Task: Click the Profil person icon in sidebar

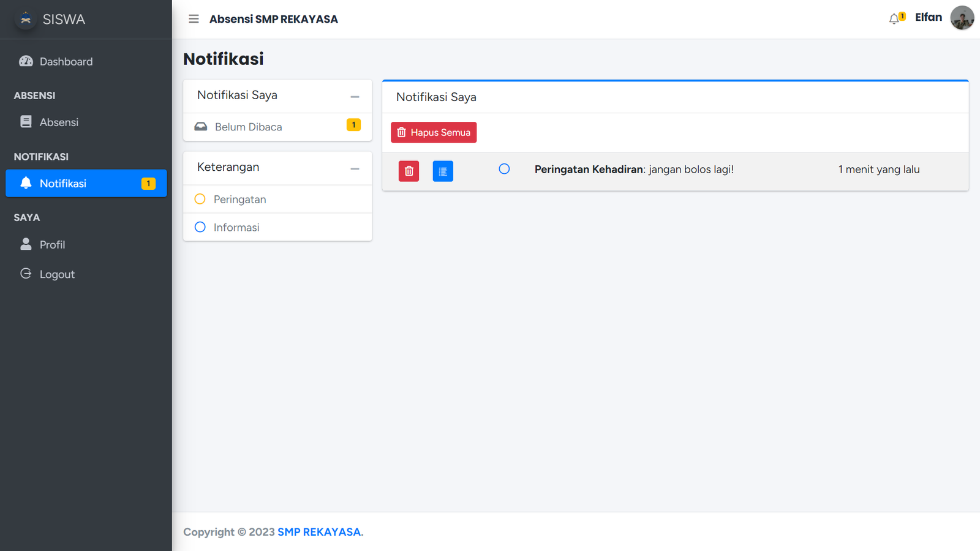Action: coord(26,244)
